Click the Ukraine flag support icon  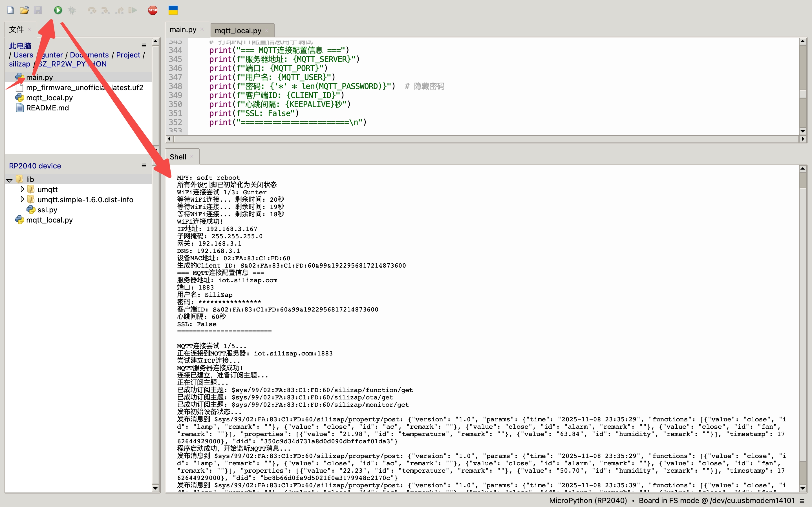[x=173, y=10]
